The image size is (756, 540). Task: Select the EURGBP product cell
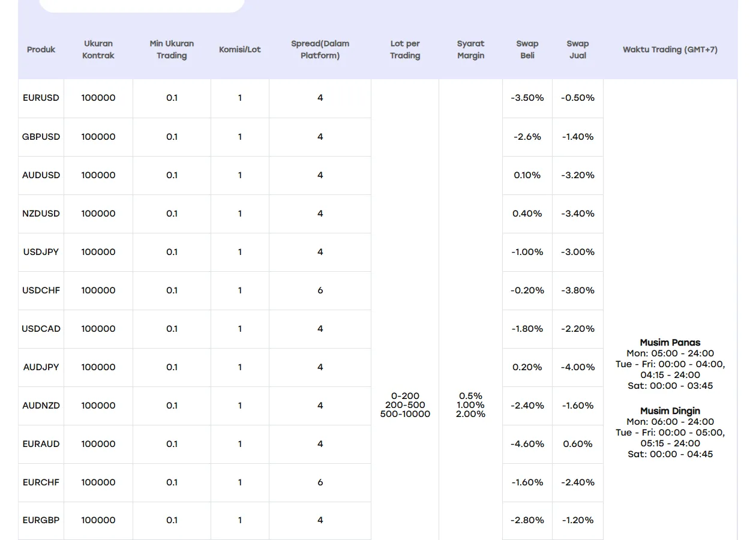(41, 520)
